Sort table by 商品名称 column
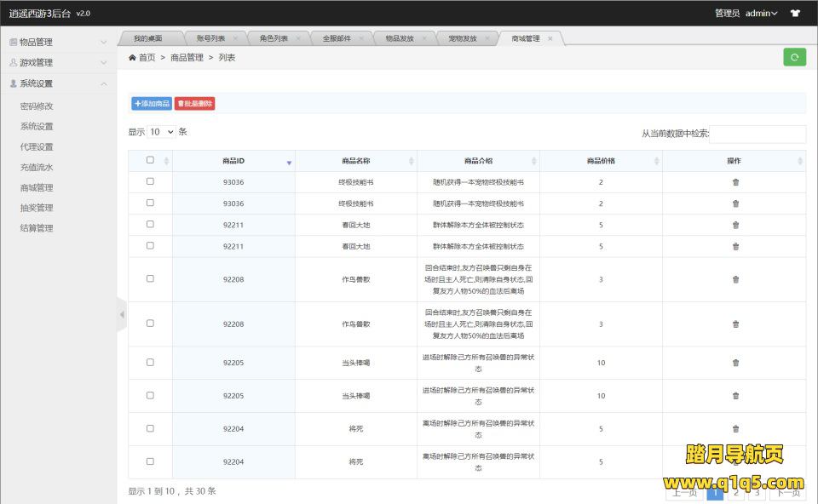The image size is (818, 504). (x=355, y=161)
